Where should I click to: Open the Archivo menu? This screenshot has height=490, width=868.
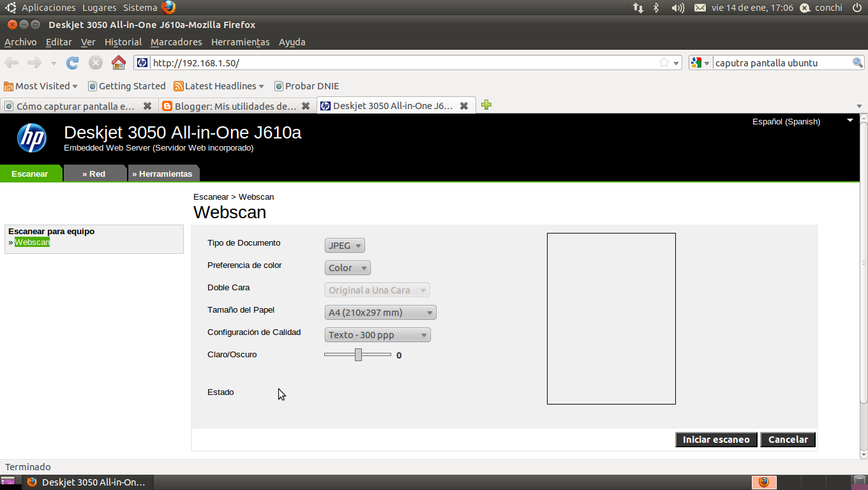click(20, 42)
